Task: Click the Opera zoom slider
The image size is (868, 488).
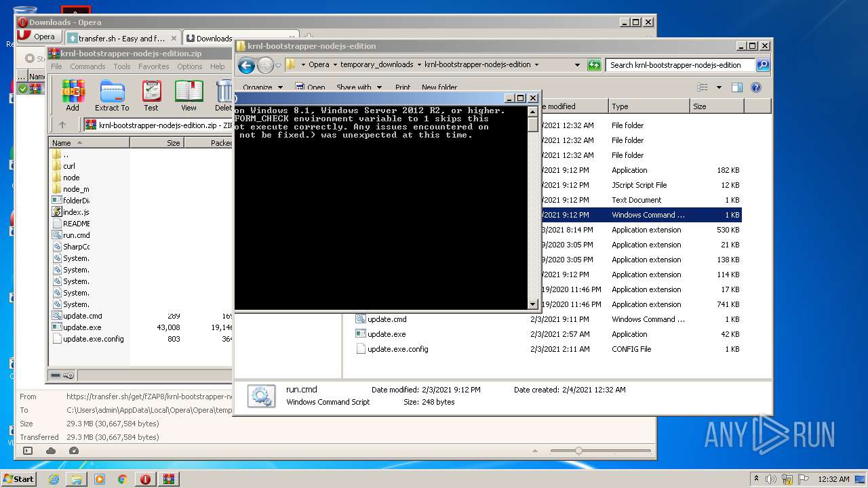Action: click(601, 451)
